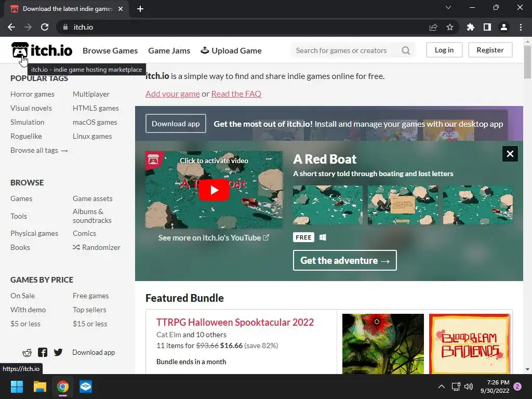Open a new browser tab with plus
Image resolution: width=532 pixels, height=399 pixels.
point(140,9)
